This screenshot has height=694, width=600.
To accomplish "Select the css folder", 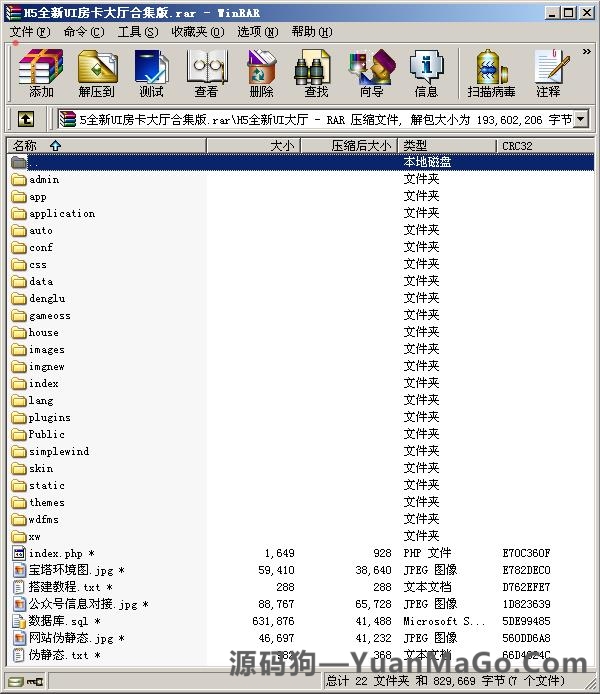I will click(29, 265).
